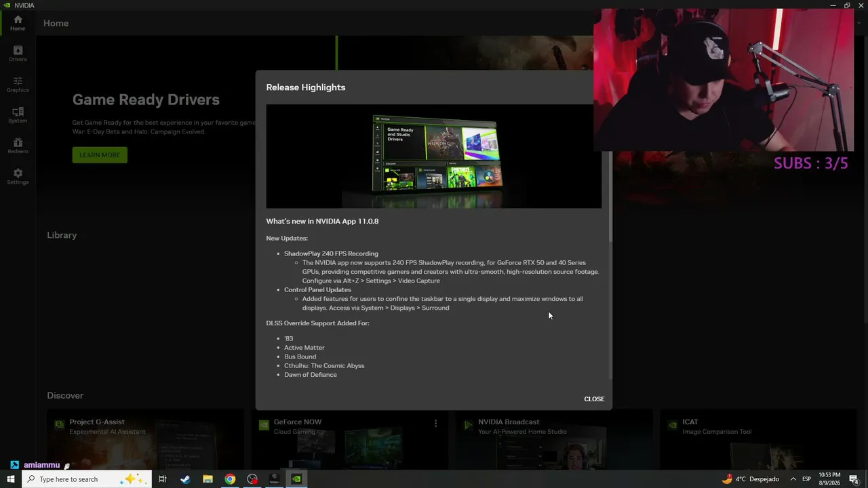Screen dimensions: 868x488
Task: Open the recording app with red dot on taskbar
Action: 252,479
